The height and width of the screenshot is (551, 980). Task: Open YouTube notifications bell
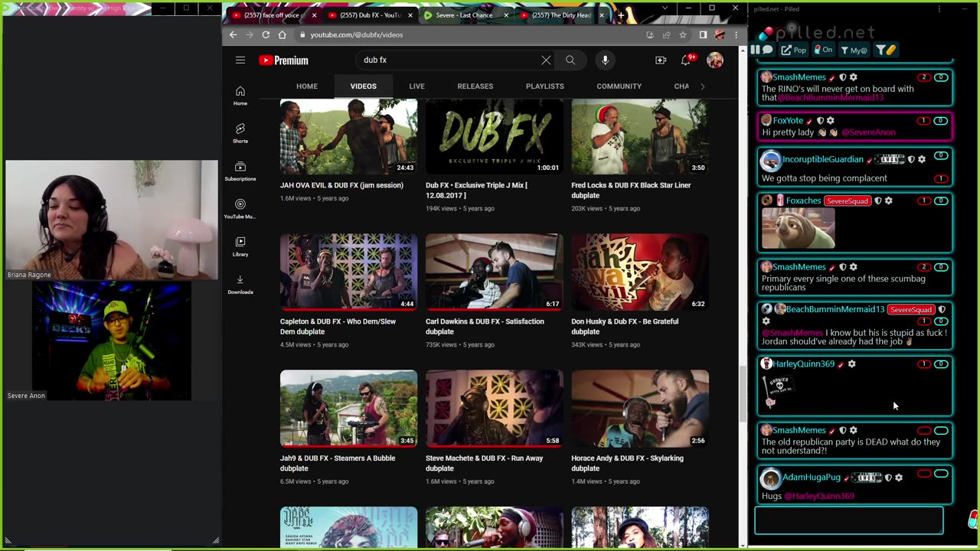(687, 60)
